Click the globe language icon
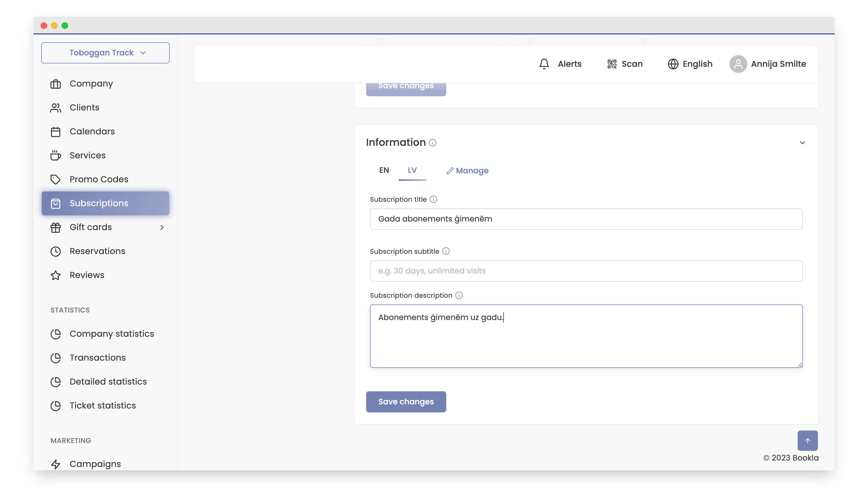This screenshot has height=487, width=868. 673,64
